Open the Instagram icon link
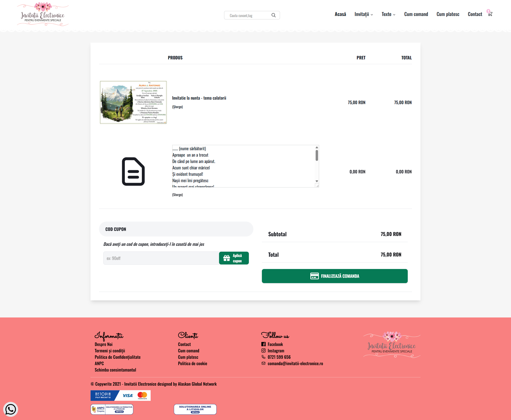Screen dimensions: 511x420 [x=263, y=350]
